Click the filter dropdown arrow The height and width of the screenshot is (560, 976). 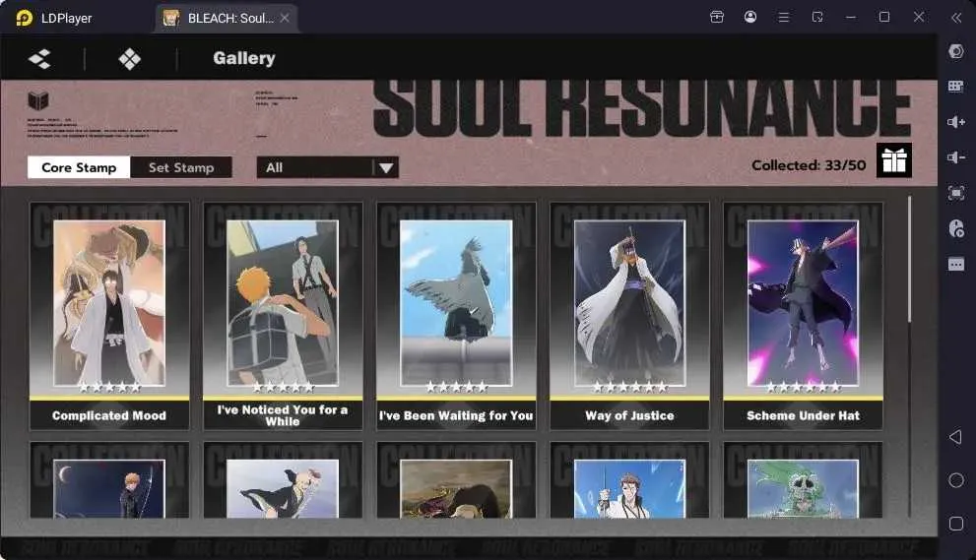[386, 168]
